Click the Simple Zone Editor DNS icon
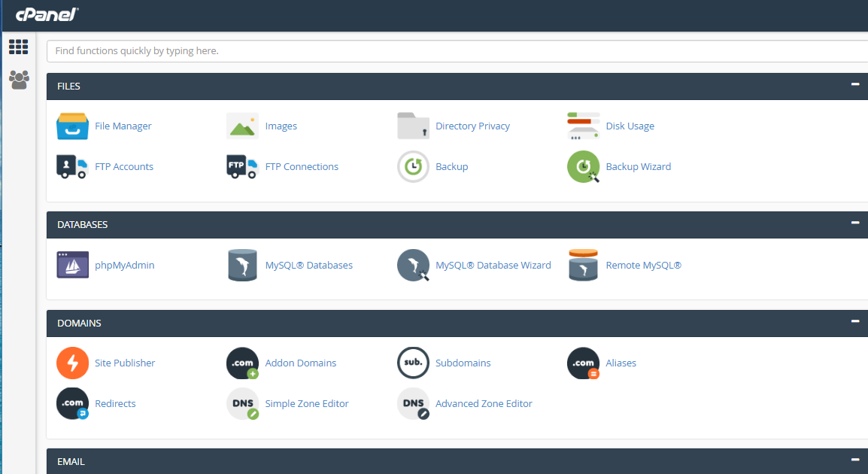 pyautogui.click(x=242, y=403)
